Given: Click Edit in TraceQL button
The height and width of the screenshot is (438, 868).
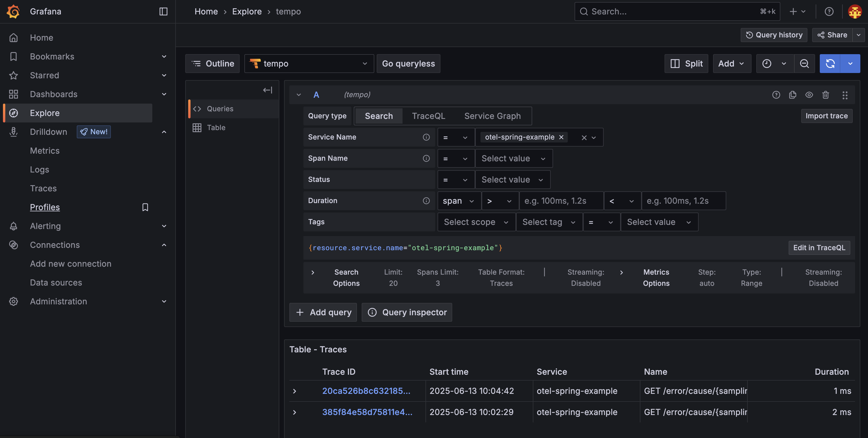Looking at the screenshot, I should (x=819, y=248).
